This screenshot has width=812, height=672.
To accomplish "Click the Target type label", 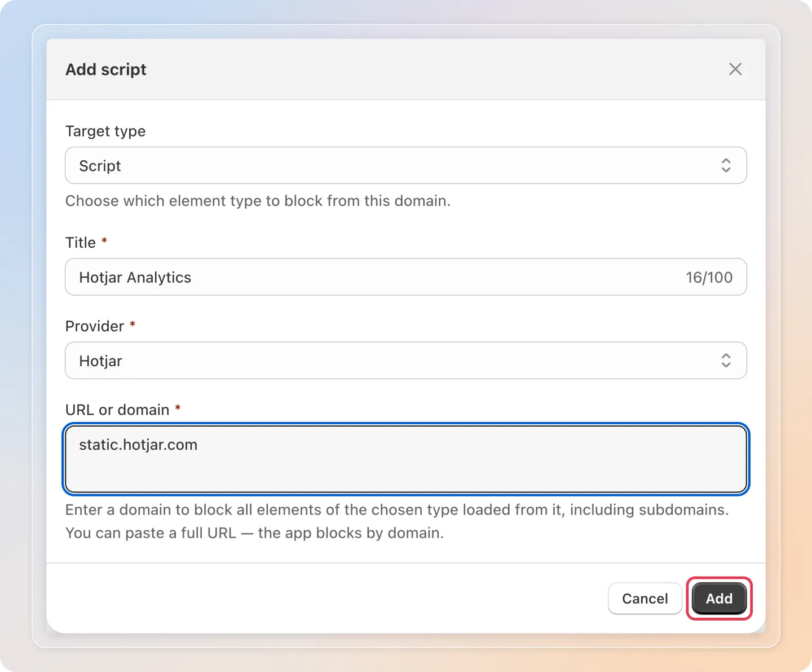I will click(x=105, y=131).
